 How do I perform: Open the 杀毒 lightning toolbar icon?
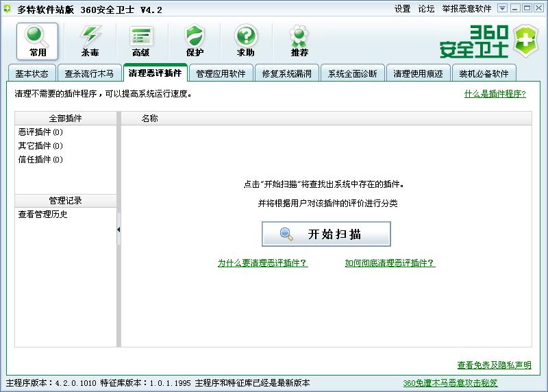90,41
